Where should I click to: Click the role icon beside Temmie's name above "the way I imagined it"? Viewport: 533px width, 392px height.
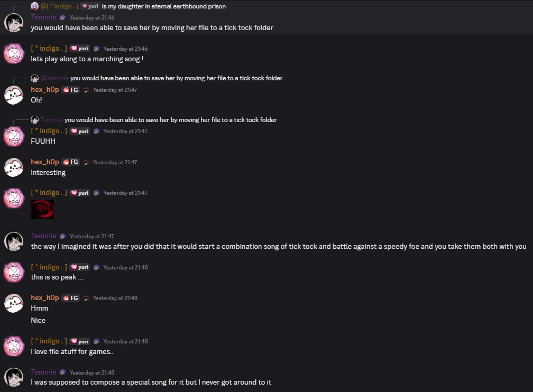click(x=63, y=236)
